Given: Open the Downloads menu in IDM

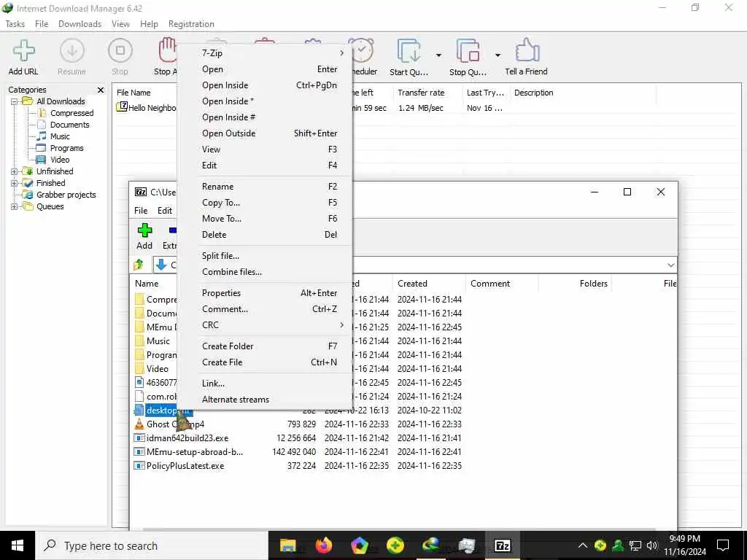Looking at the screenshot, I should 80,24.
